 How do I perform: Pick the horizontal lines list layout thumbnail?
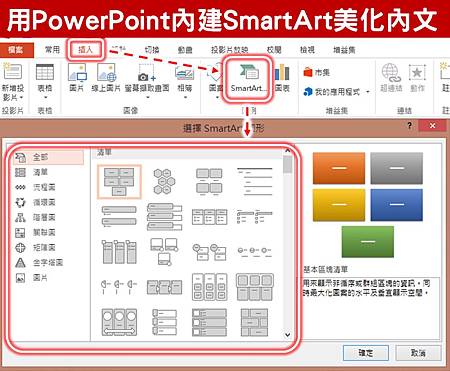tap(255, 182)
